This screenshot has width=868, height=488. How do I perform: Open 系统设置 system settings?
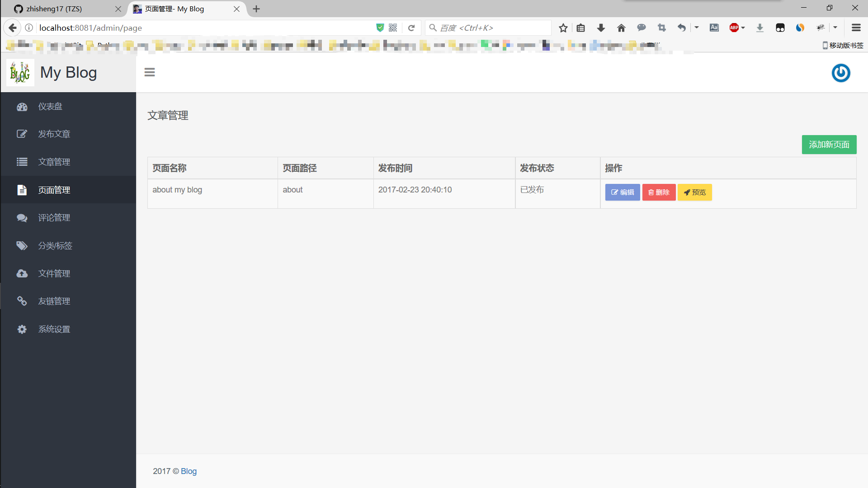coord(54,329)
